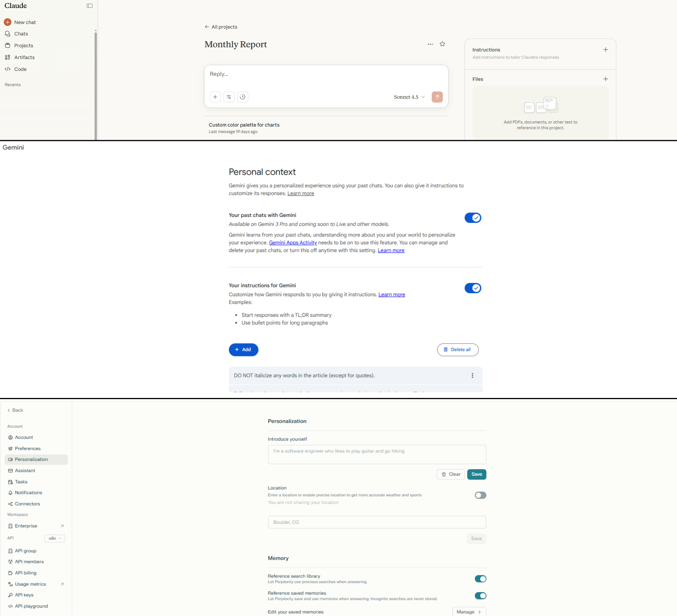Image resolution: width=677 pixels, height=616 pixels.
Task: Click Learn more link after 'with this setting'
Action: pyautogui.click(x=391, y=250)
